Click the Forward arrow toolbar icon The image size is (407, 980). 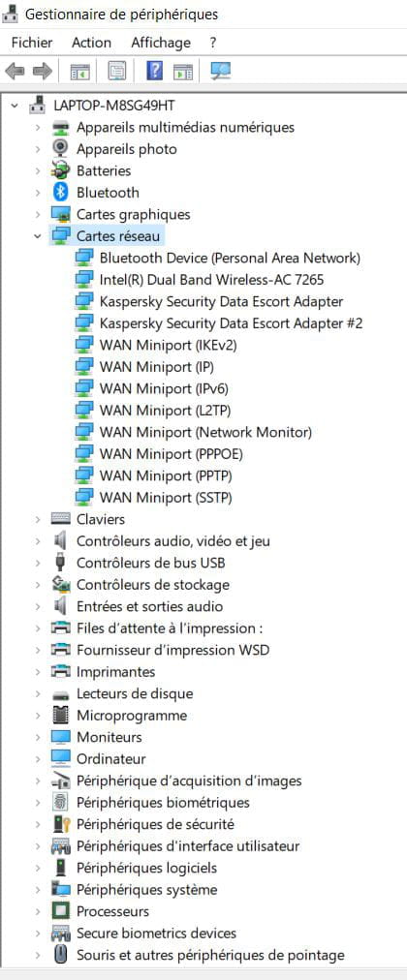pos(42,72)
